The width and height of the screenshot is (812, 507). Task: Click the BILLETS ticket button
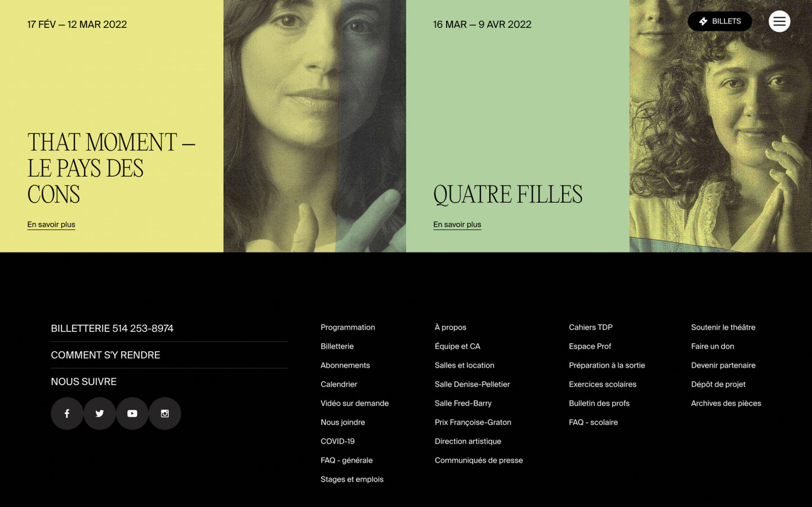[x=720, y=21]
